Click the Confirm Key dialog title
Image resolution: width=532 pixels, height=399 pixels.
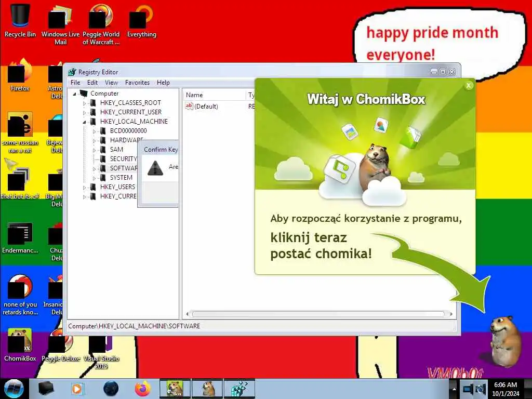tap(161, 149)
